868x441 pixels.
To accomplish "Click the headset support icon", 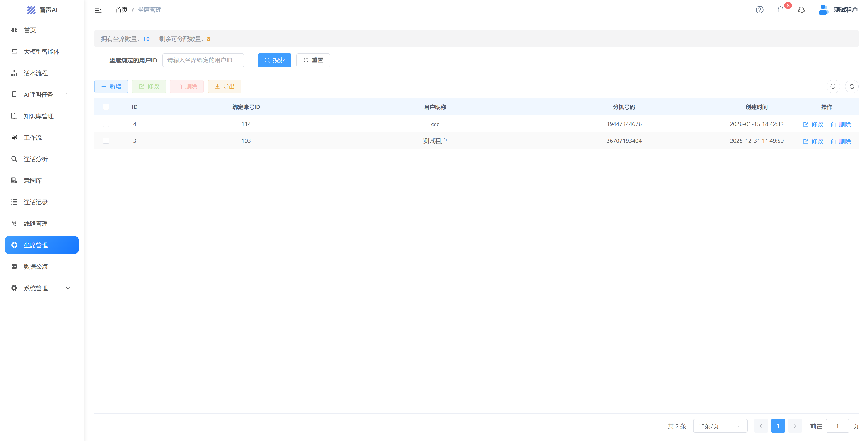I will pos(801,10).
